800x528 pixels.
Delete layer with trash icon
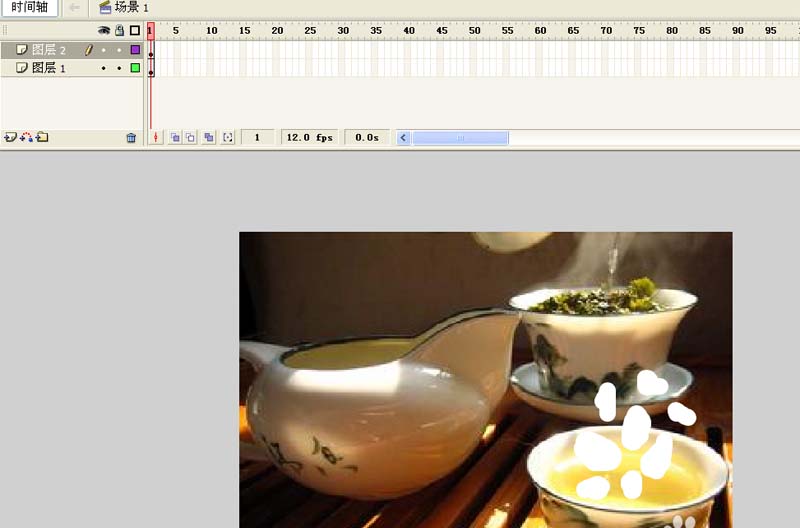[x=131, y=138]
